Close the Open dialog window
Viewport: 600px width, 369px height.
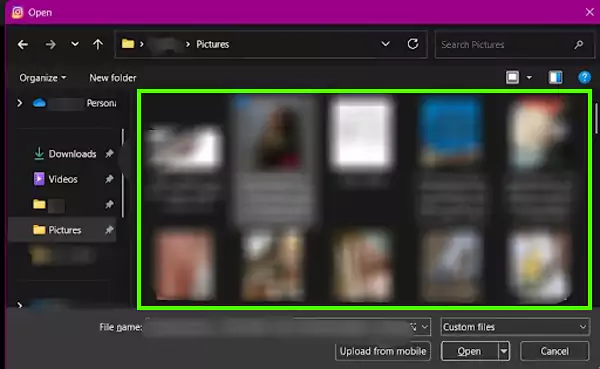click(590, 12)
